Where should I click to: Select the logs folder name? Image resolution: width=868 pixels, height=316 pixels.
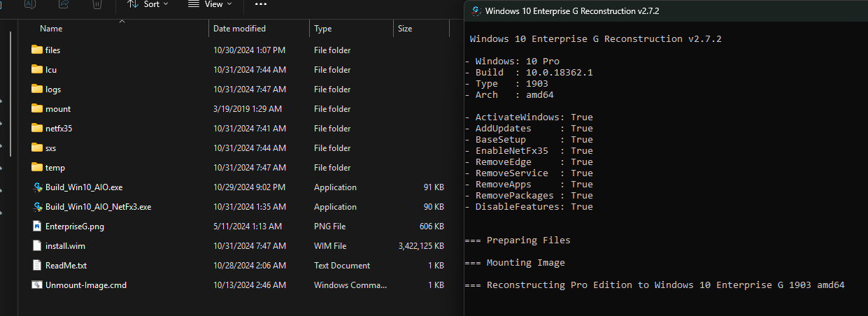(53, 89)
